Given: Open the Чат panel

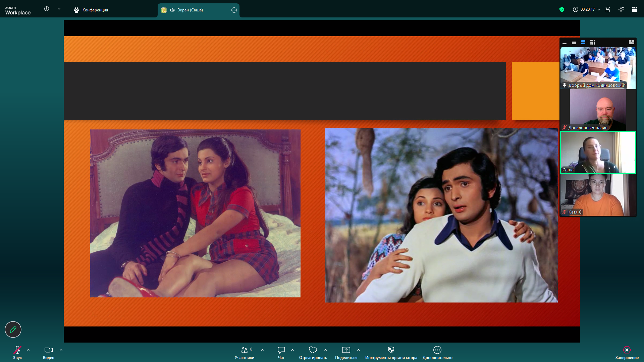Looking at the screenshot, I should [281, 353].
